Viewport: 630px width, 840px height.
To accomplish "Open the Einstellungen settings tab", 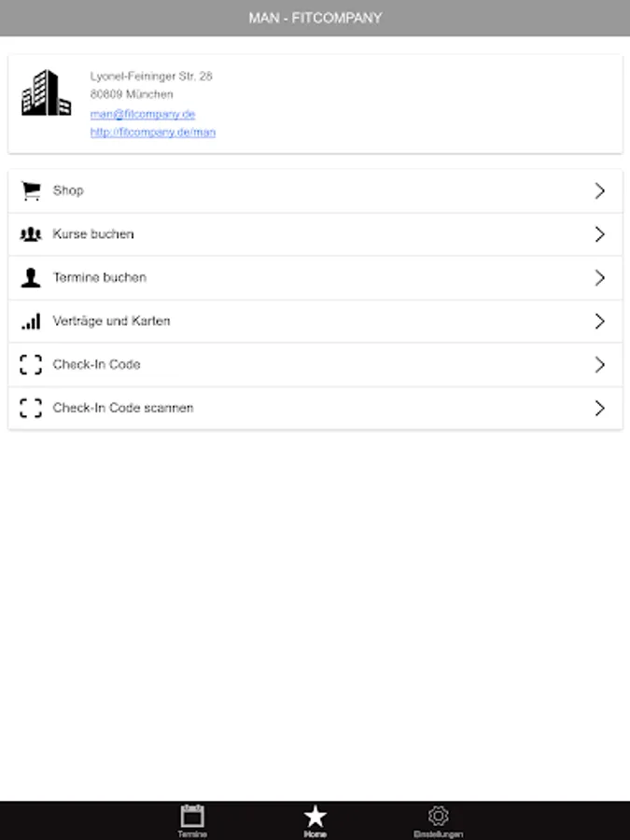I will click(x=439, y=820).
